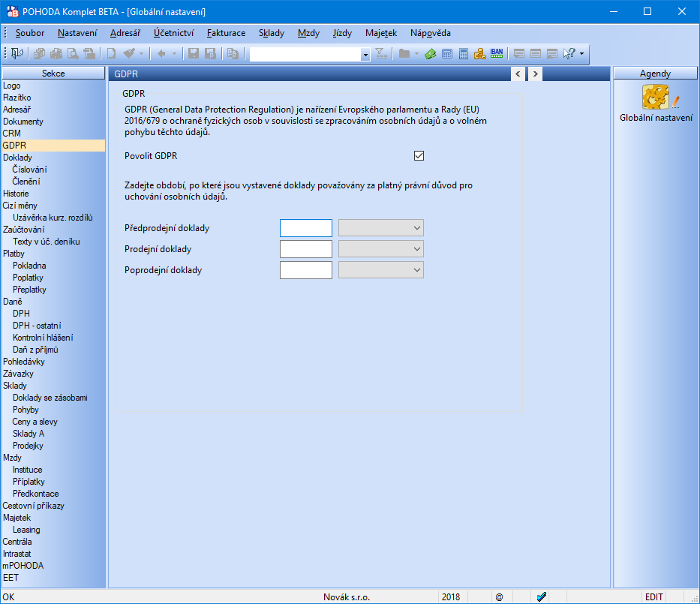Expand the dropdown arrow next to paintbrush icon

click(x=142, y=54)
